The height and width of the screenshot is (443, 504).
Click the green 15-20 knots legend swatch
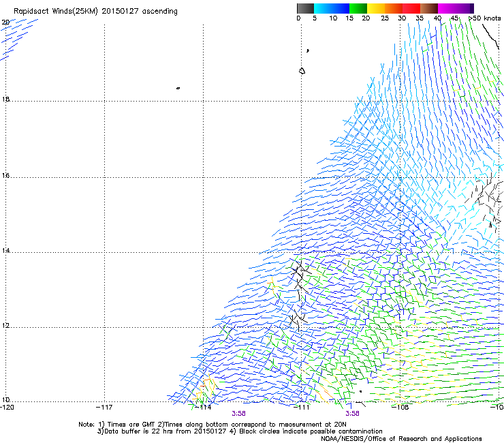coord(358,8)
